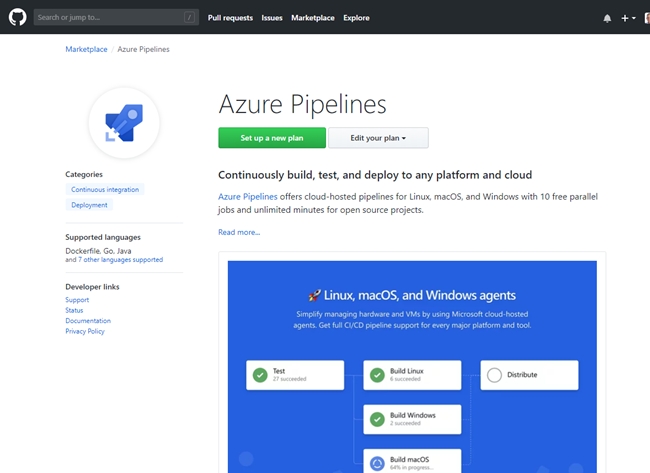Click the Azure Pipelines breadcrumb text
The height and width of the screenshot is (473, 650).
(143, 49)
